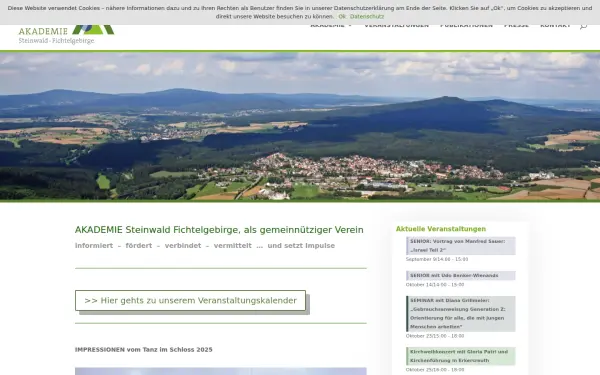
Task: Click the Akademie Steinwald-Fichtelgebirge logo
Action: tap(66, 34)
